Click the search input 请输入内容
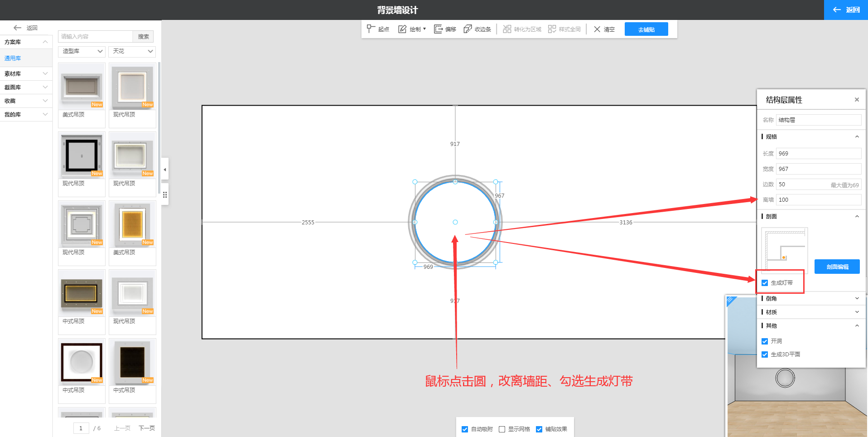Viewport: 868px width, 437px height. click(95, 36)
